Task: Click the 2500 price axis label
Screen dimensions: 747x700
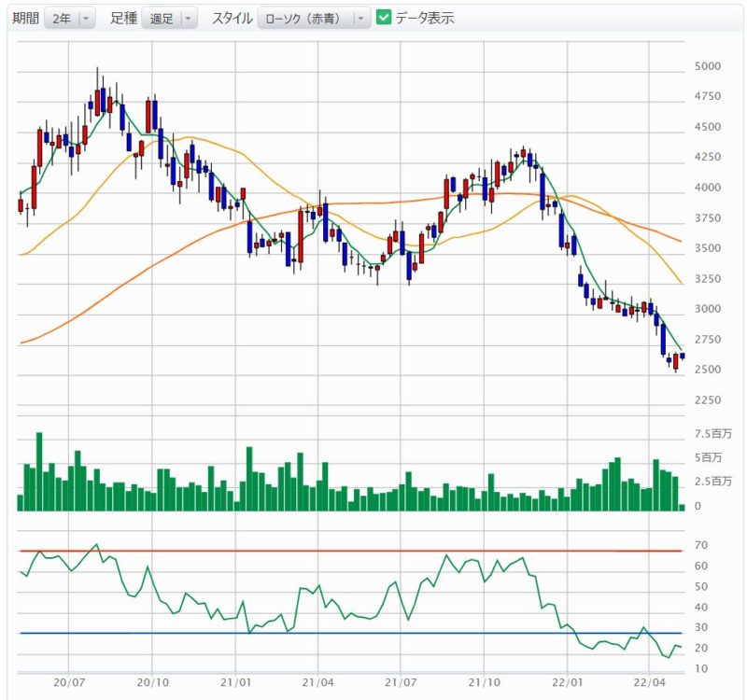Action: coord(708,369)
